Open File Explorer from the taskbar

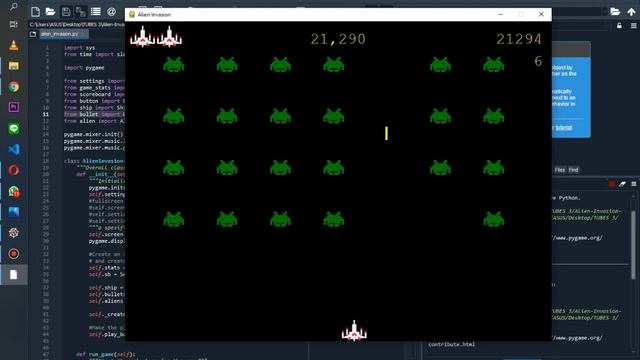coord(13,66)
